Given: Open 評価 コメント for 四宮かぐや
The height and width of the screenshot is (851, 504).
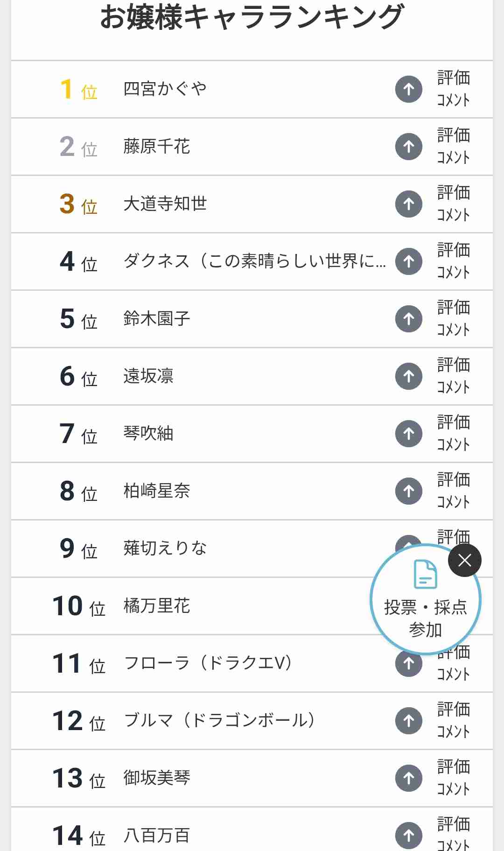Looking at the screenshot, I should coord(453,89).
